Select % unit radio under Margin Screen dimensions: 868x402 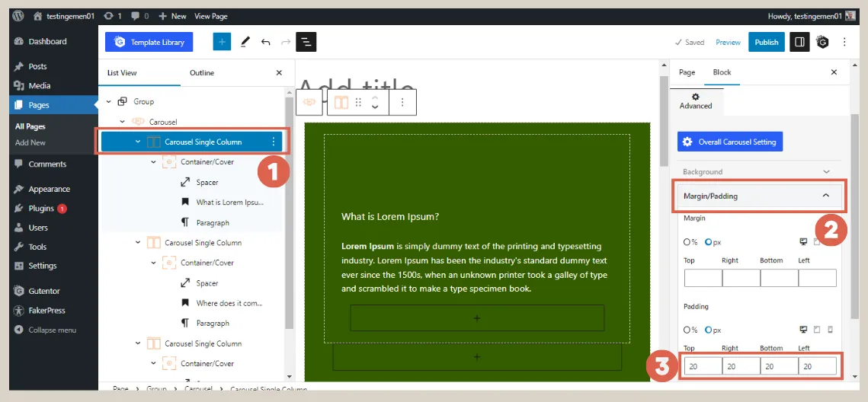click(x=687, y=242)
